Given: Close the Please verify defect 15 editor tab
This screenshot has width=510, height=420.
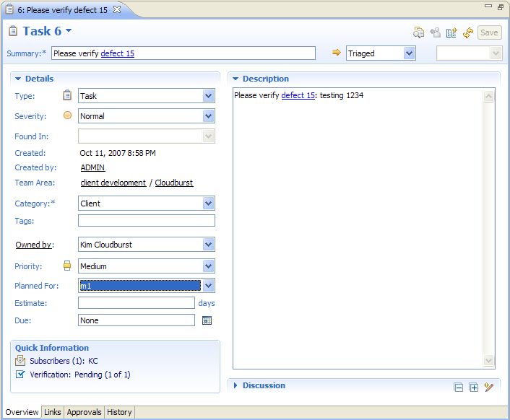Looking at the screenshot, I should 117,10.
